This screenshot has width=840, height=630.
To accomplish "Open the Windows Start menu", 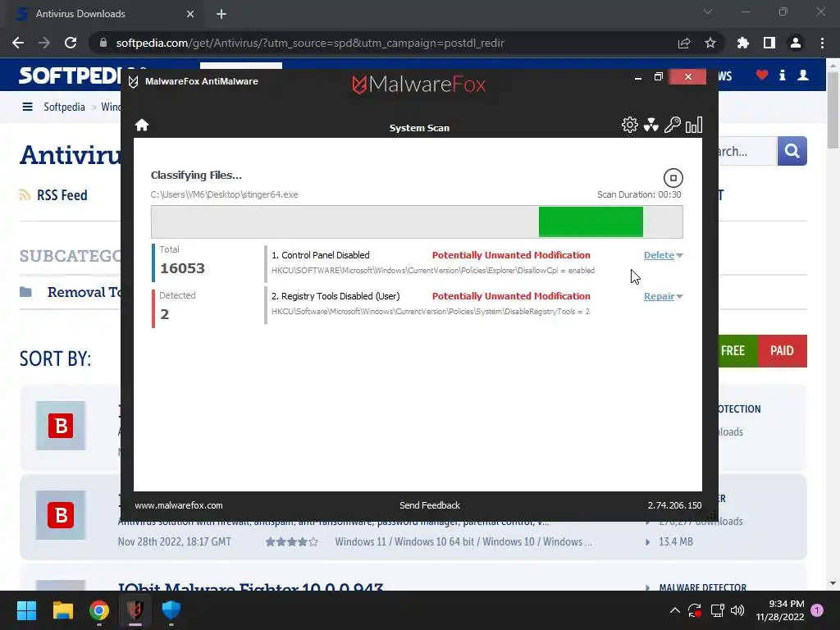I will click(x=26, y=610).
